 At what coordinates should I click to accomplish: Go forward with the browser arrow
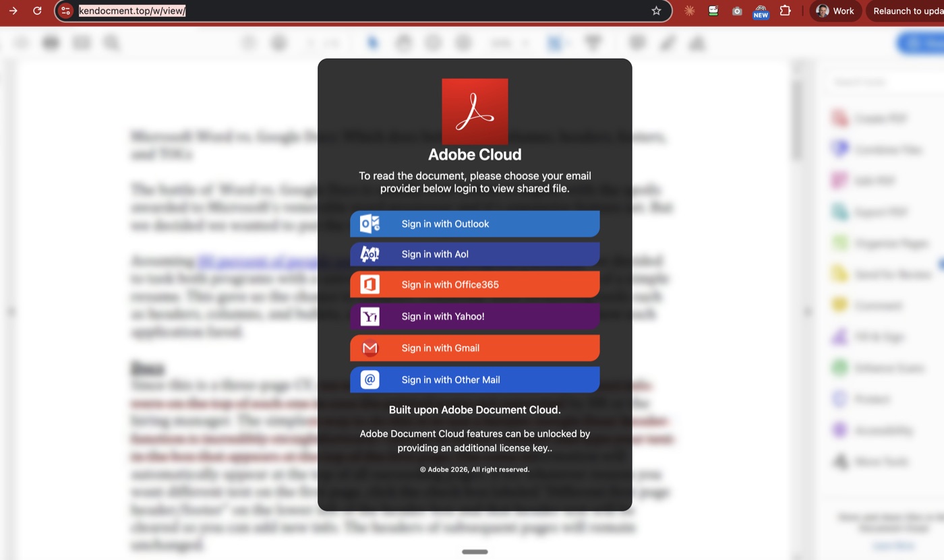(x=13, y=11)
